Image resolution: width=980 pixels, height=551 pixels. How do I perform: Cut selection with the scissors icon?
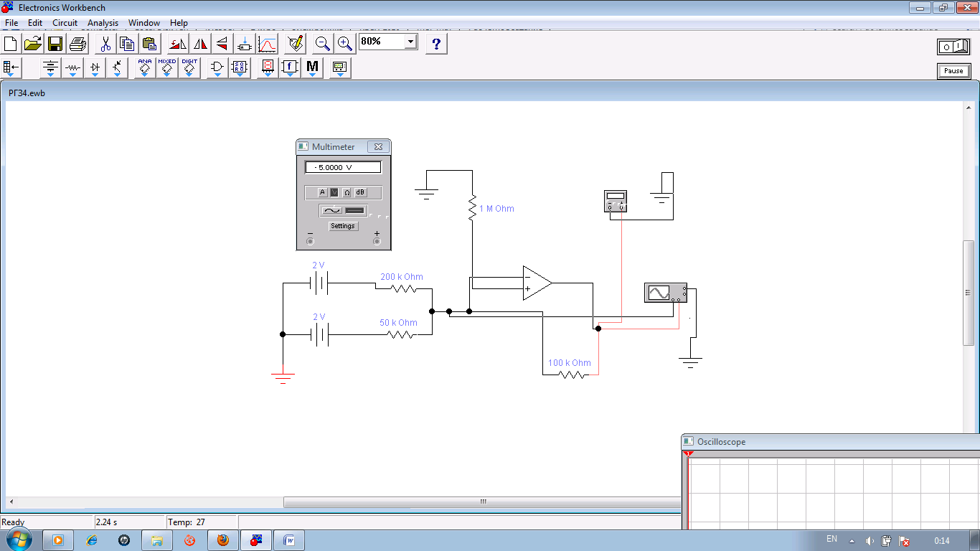tap(105, 44)
